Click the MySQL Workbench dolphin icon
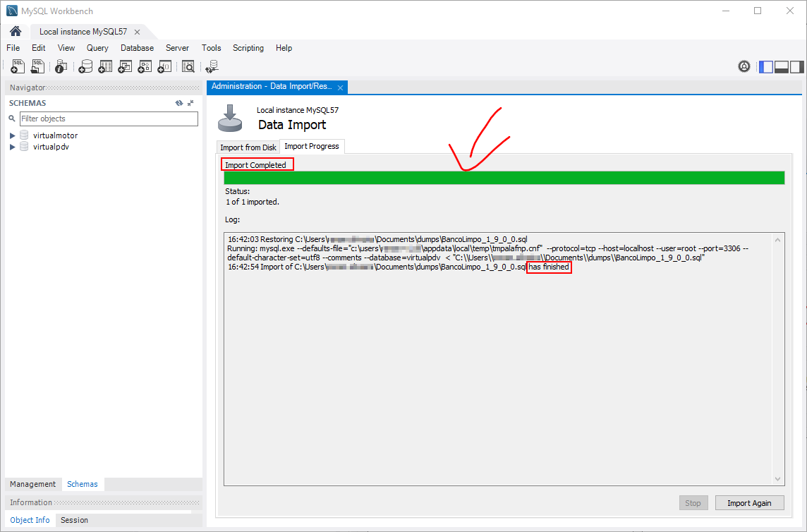 click(x=11, y=11)
